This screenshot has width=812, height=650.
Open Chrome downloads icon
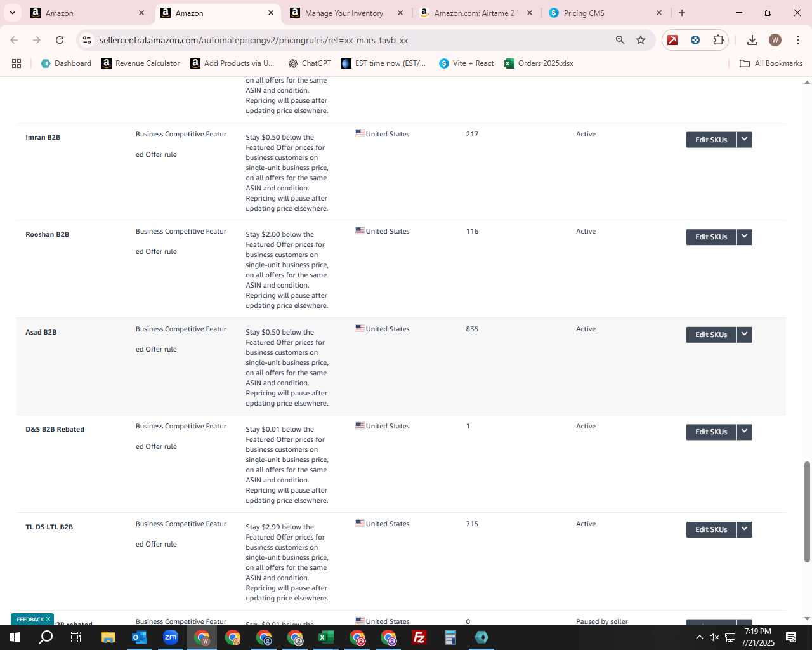tap(752, 40)
